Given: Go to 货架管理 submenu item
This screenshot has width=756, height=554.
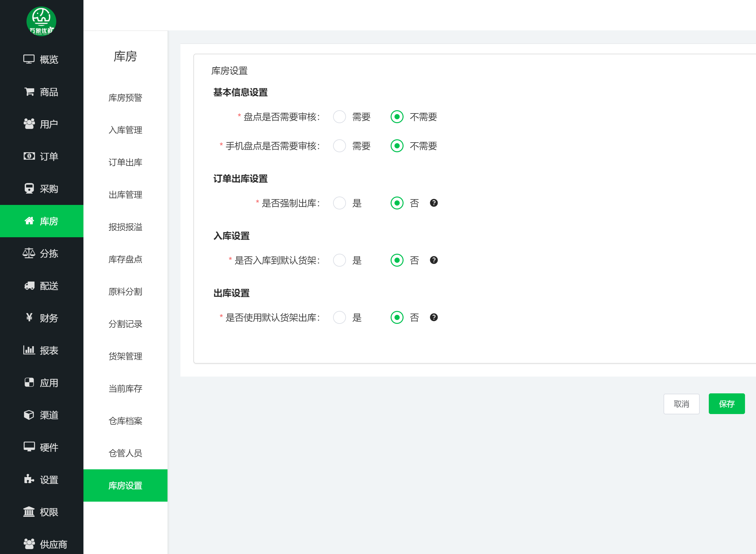Looking at the screenshot, I should (x=125, y=356).
